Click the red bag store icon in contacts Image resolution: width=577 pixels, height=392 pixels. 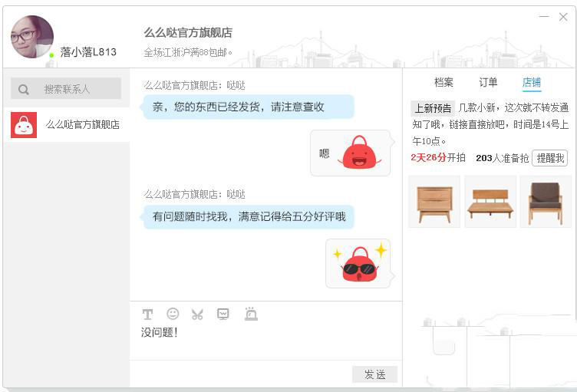[24, 124]
